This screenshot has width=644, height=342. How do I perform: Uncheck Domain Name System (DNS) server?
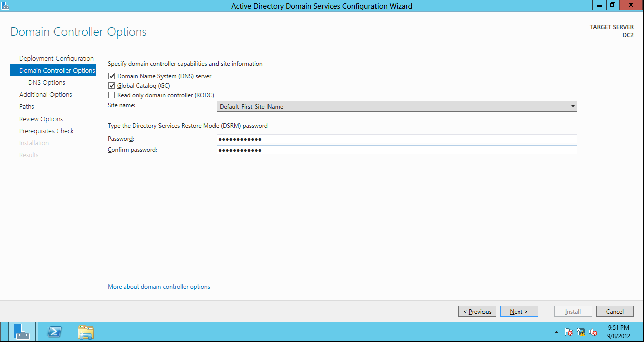111,76
